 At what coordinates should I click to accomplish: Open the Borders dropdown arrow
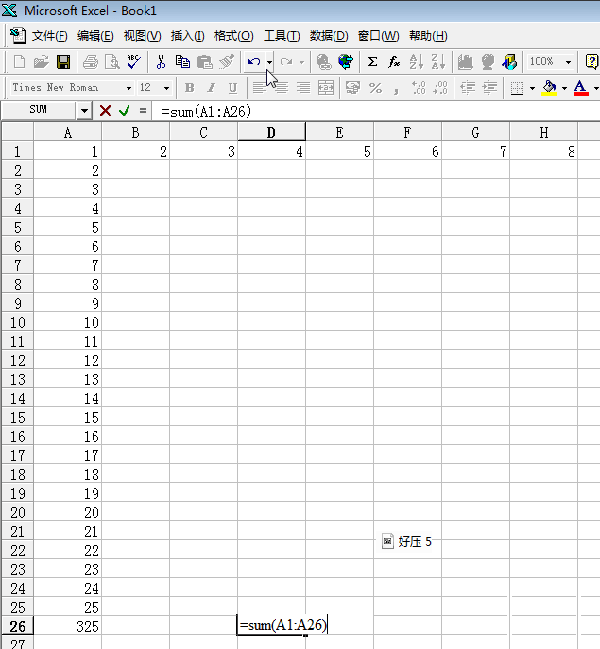point(532,88)
